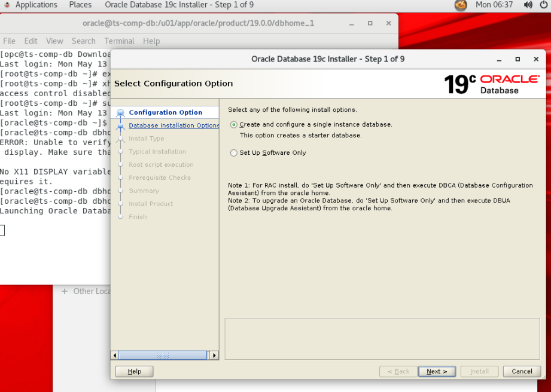Open the Places menu in top bar
Screen dimensions: 551x392
[x=80, y=5]
